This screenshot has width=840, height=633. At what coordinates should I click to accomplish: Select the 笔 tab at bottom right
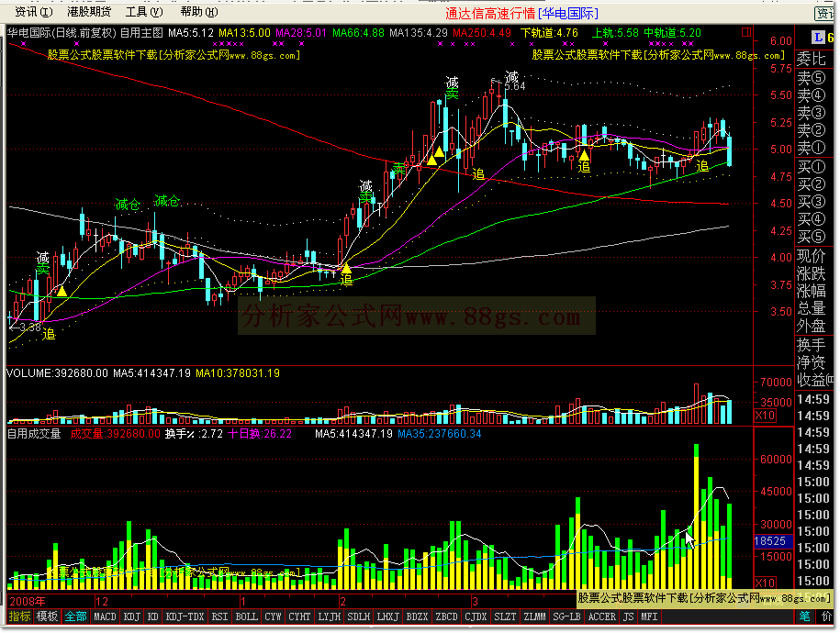click(804, 616)
